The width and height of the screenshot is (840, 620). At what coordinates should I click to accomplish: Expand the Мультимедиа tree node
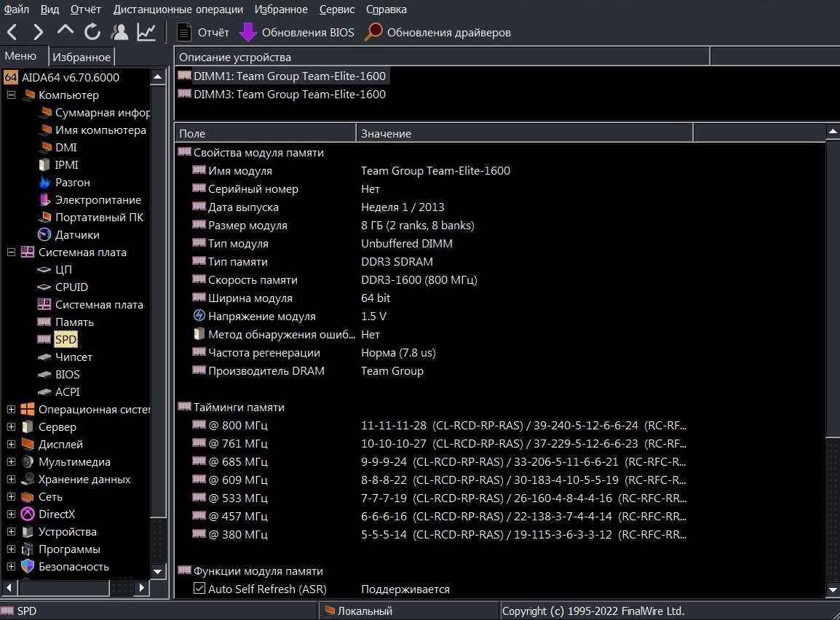[x=11, y=461]
